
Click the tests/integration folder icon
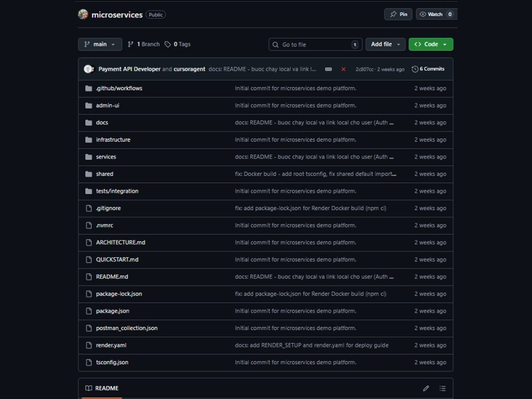(x=88, y=191)
